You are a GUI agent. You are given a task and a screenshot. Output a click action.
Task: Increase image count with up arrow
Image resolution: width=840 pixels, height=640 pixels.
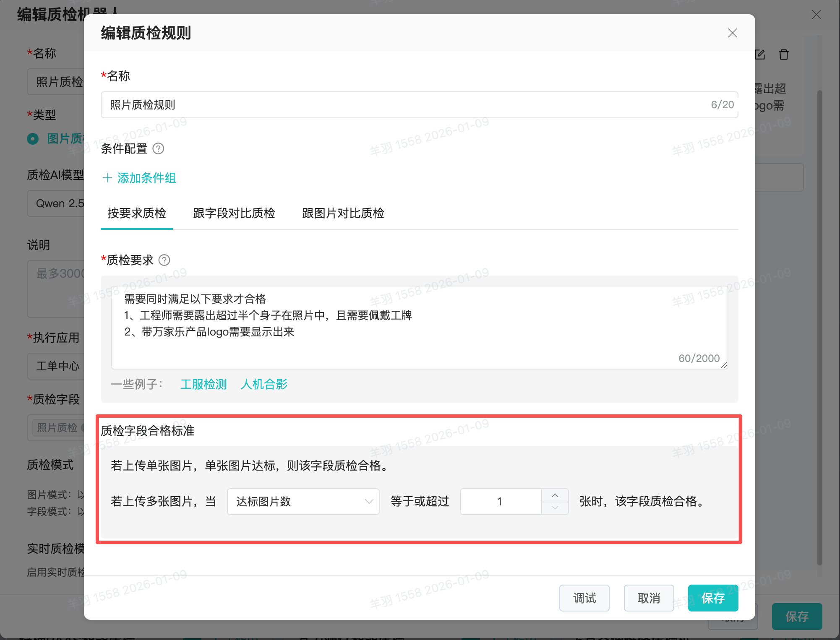point(555,495)
